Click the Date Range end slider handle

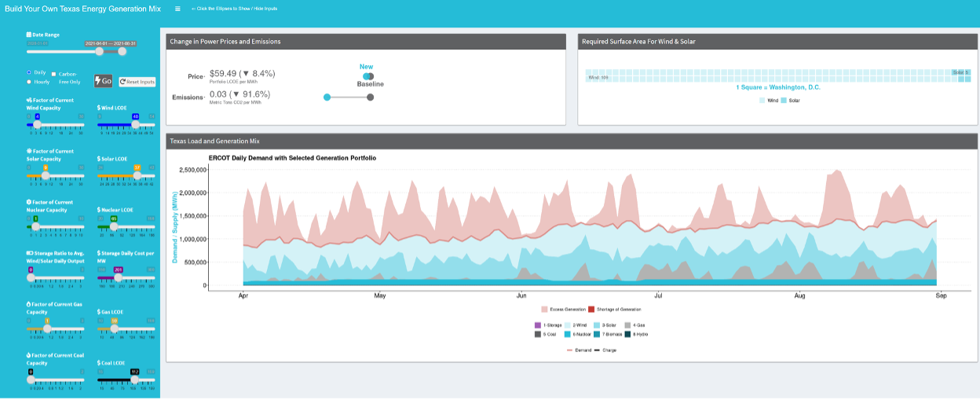coord(122,51)
